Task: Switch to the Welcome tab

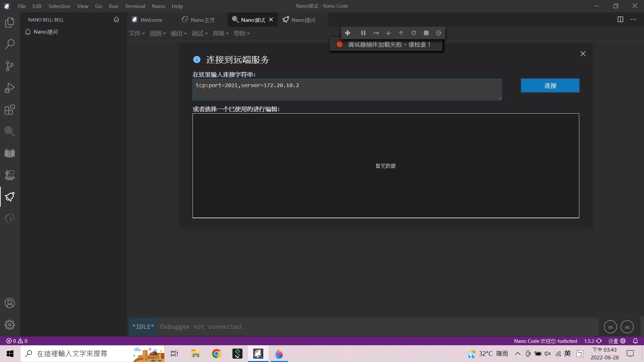Action: 152,20
